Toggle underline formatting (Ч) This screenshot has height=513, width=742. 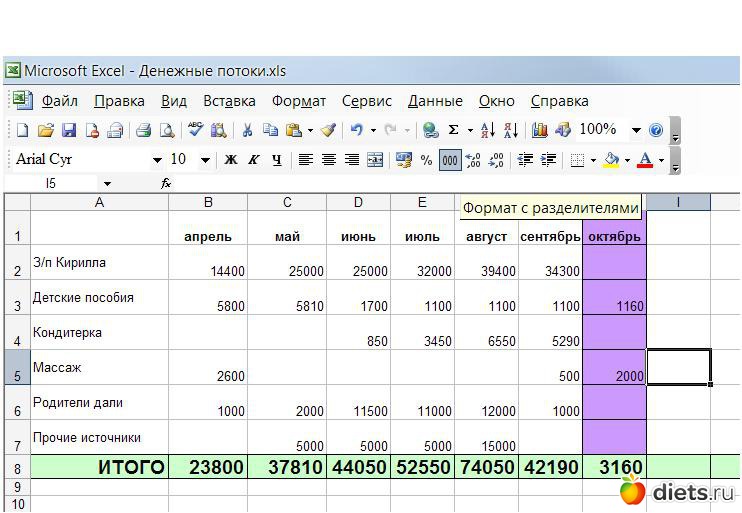coord(277,160)
